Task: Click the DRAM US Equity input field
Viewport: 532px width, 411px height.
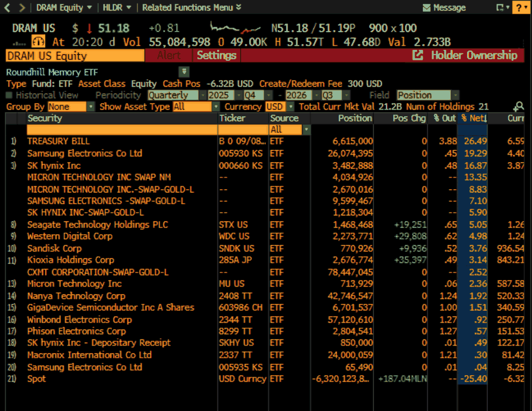Action: (x=75, y=56)
